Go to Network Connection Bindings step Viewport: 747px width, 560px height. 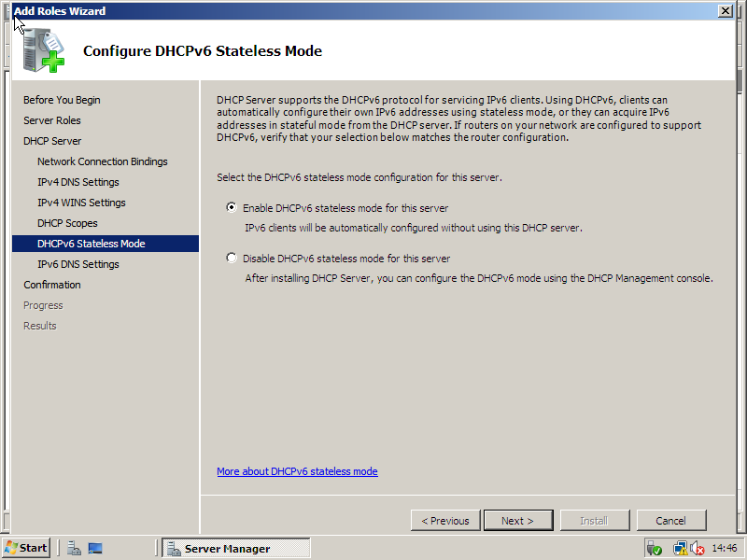[103, 161]
